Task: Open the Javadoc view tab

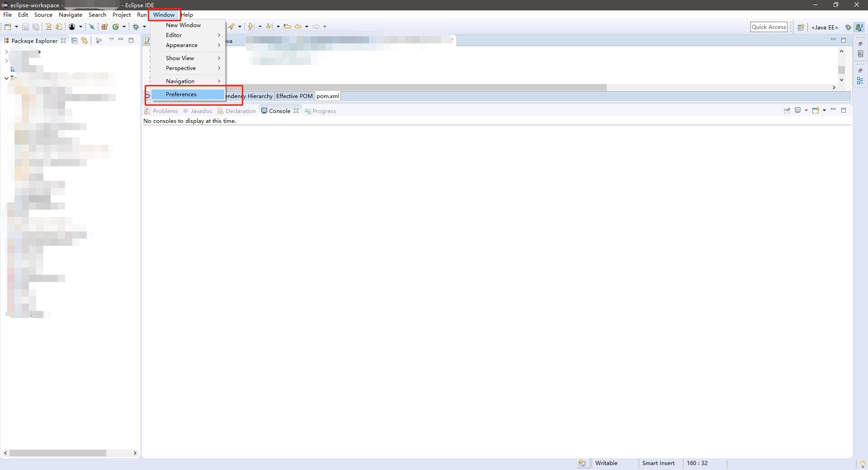Action: [x=198, y=111]
